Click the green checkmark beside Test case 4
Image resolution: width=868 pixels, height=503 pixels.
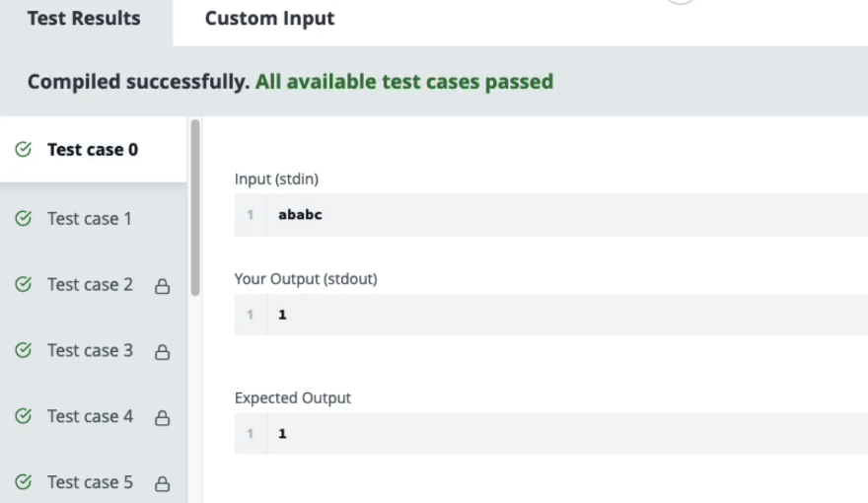pos(24,416)
